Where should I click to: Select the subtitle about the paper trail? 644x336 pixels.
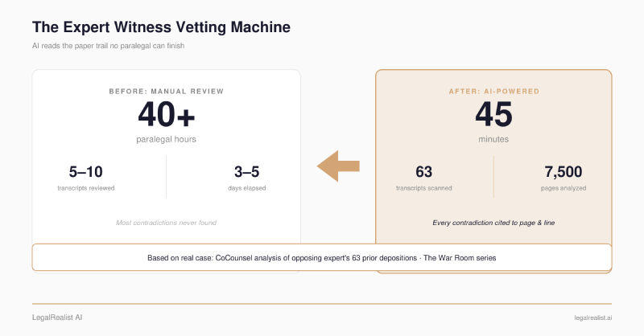coord(108,46)
